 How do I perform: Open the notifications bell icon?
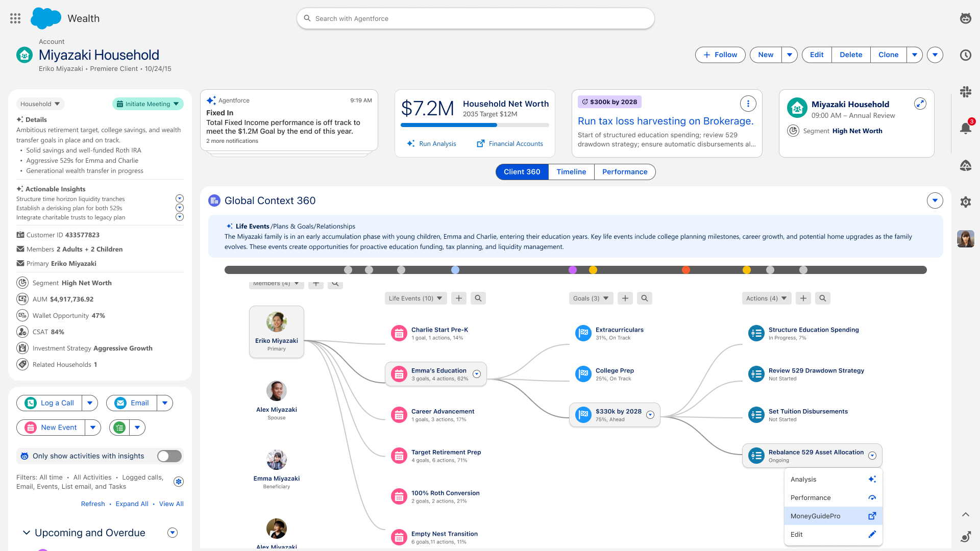[965, 128]
